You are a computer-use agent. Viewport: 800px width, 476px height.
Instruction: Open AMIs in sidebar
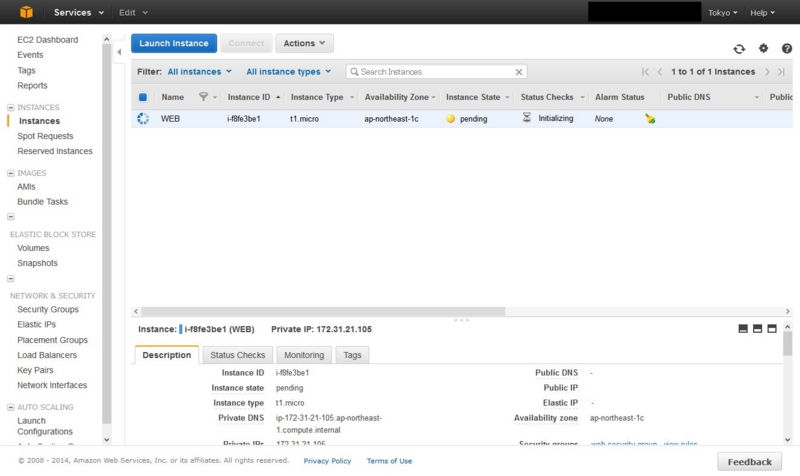click(26, 187)
